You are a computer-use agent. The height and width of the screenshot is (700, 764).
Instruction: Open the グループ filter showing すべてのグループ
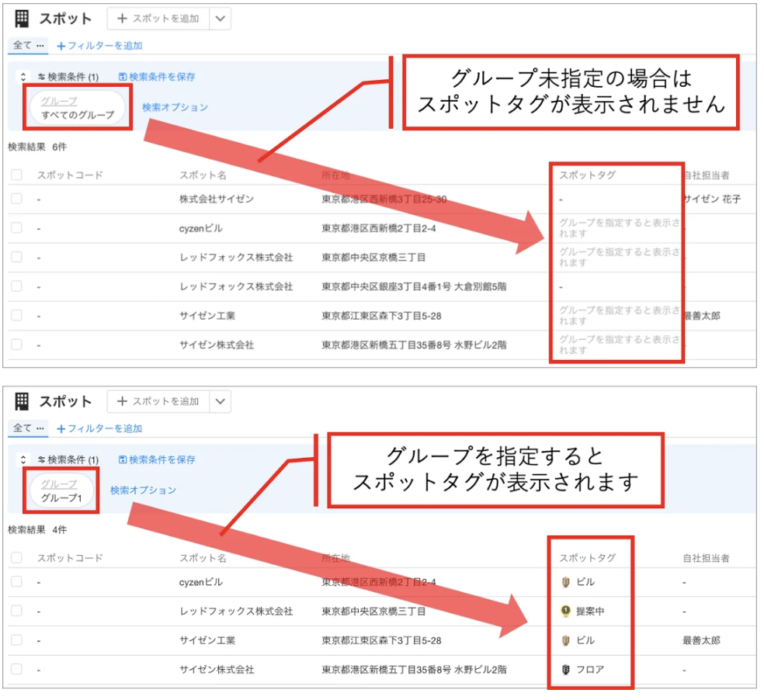tap(78, 108)
